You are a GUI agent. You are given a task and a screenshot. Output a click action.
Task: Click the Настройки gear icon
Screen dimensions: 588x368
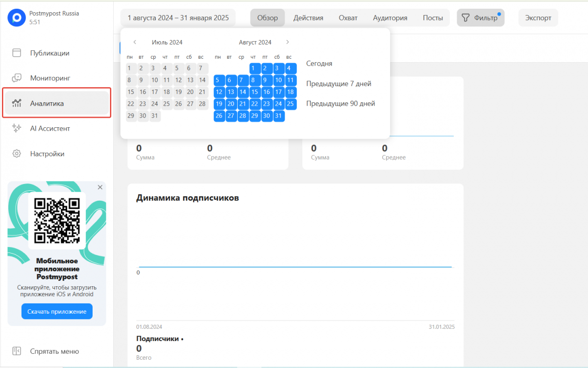(x=17, y=154)
